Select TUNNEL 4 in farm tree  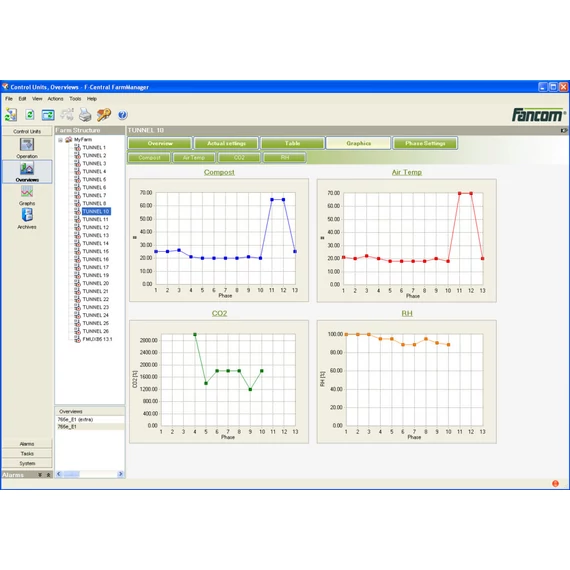pos(94,172)
